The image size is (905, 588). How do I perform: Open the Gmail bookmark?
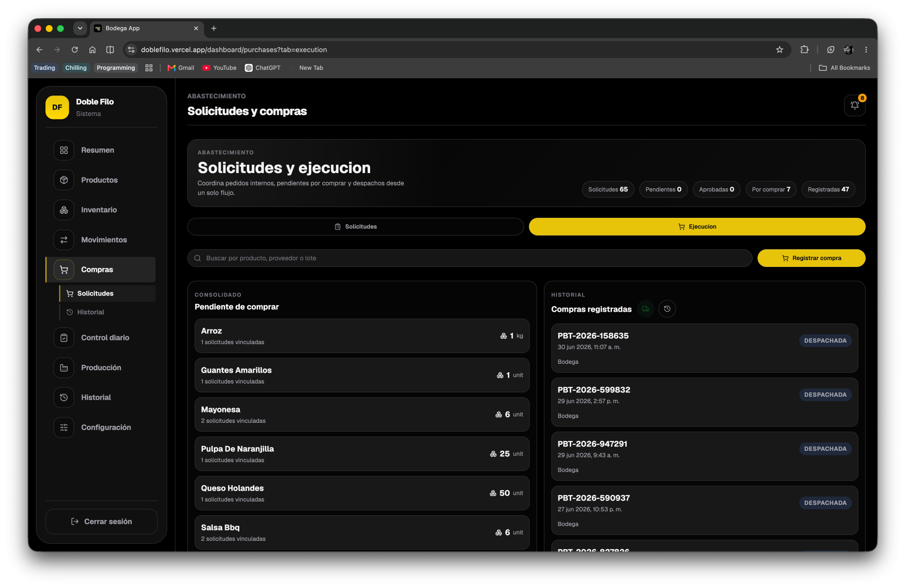click(x=181, y=68)
